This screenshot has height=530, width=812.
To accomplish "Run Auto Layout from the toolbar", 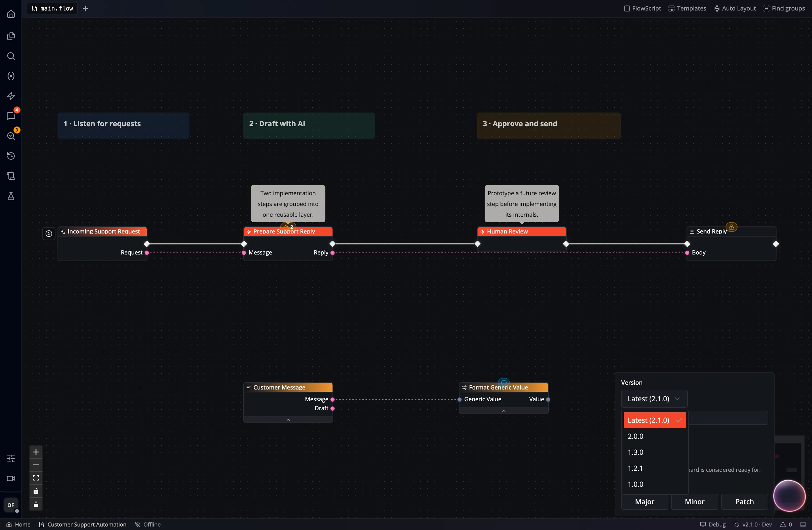I will (734, 8).
